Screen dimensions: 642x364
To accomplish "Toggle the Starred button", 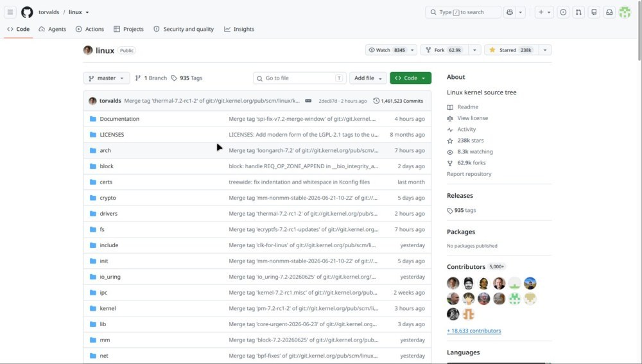I will [512, 50].
